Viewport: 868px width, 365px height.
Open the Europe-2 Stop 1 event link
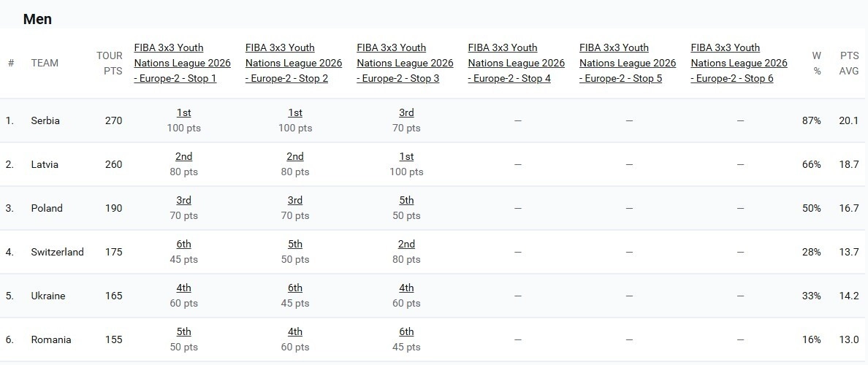pos(183,63)
